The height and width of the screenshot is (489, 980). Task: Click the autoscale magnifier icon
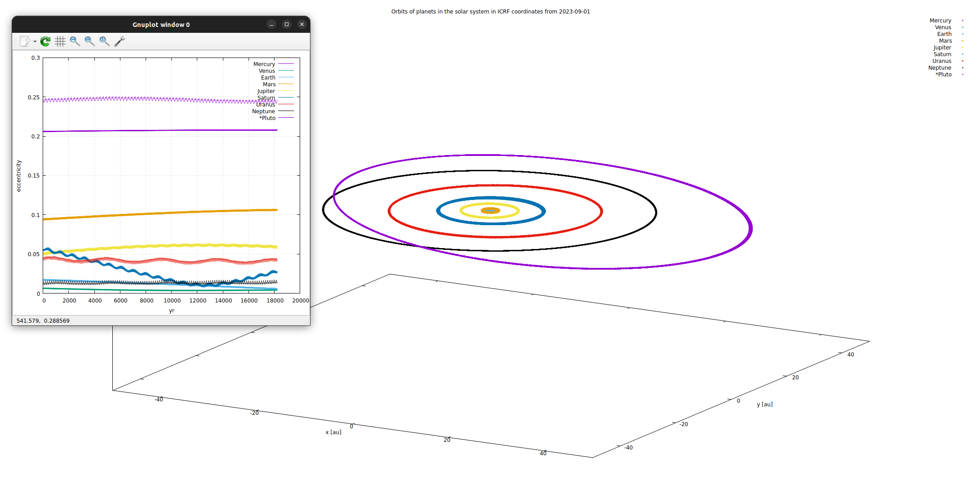105,41
